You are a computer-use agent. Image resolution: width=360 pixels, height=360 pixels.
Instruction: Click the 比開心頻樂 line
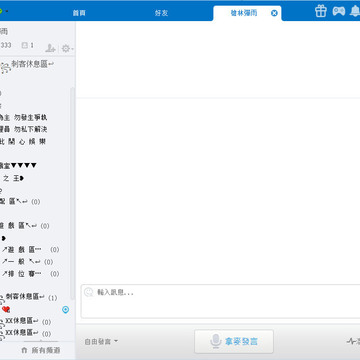click(x=23, y=141)
